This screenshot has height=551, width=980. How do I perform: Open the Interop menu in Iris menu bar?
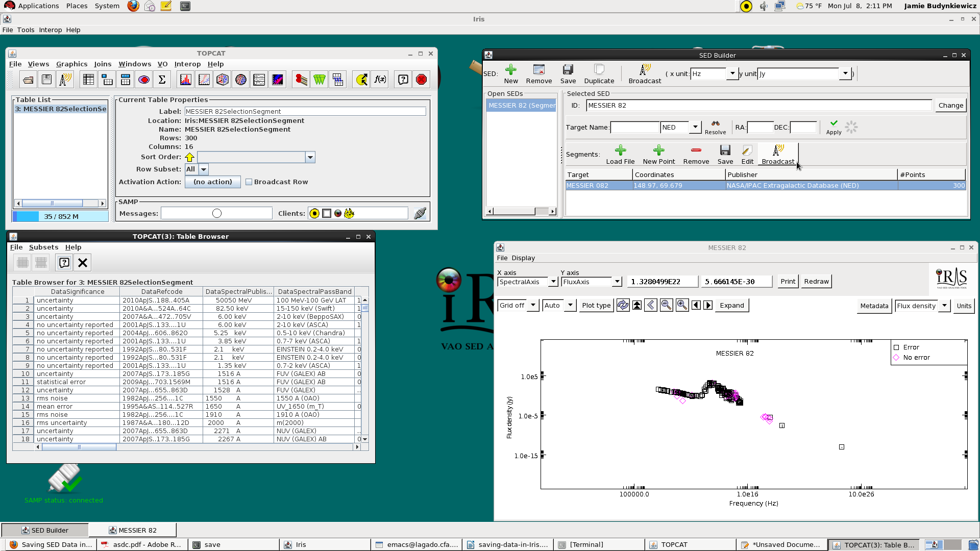click(x=50, y=30)
